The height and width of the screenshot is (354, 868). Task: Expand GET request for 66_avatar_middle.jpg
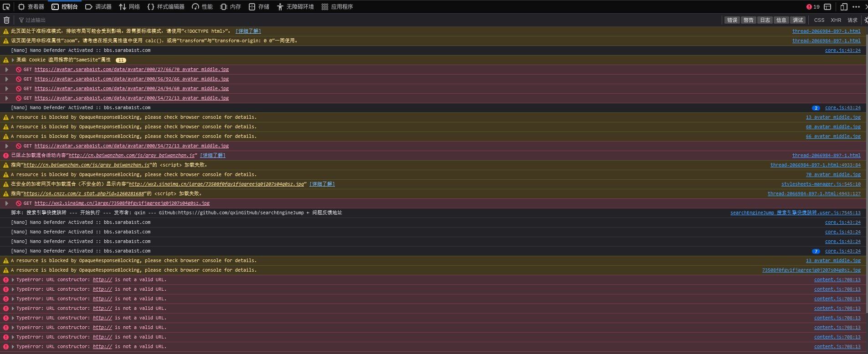click(x=6, y=79)
